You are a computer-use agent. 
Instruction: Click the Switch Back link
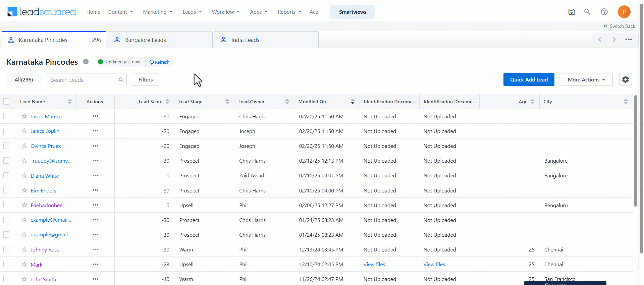tap(619, 26)
